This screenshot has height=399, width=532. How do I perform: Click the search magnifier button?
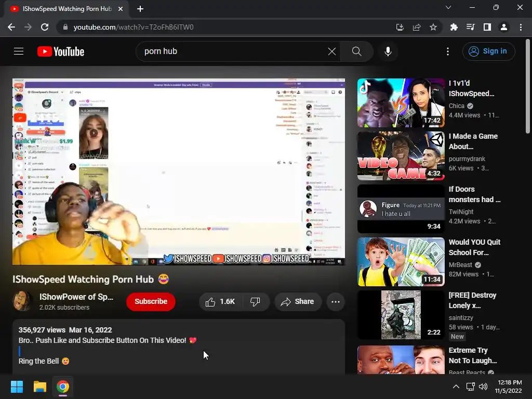click(x=356, y=51)
